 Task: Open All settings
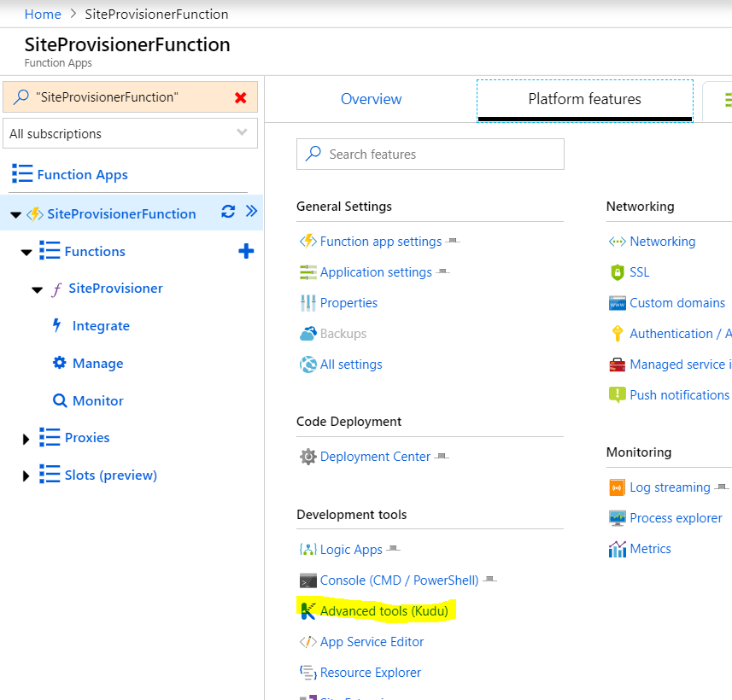pyautogui.click(x=351, y=365)
